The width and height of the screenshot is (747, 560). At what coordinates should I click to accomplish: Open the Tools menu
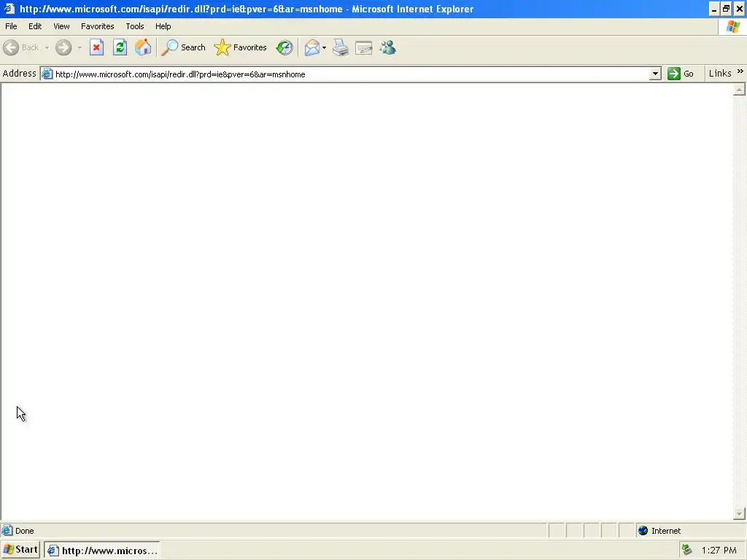coord(135,26)
